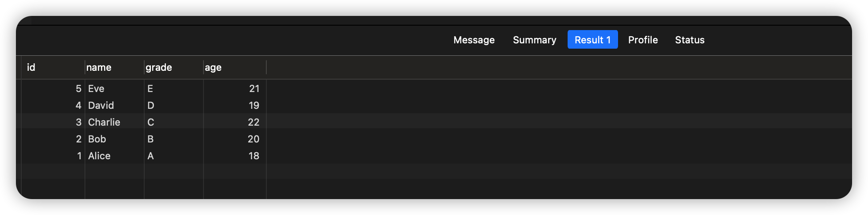868x215 pixels.
Task: Select the Bob name cell
Action: click(97, 139)
